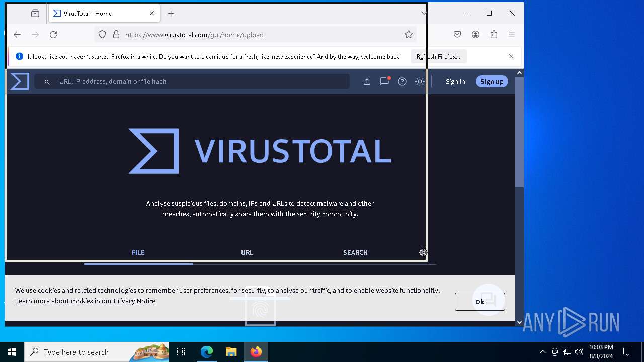Click Sign up button

pyautogui.click(x=492, y=81)
